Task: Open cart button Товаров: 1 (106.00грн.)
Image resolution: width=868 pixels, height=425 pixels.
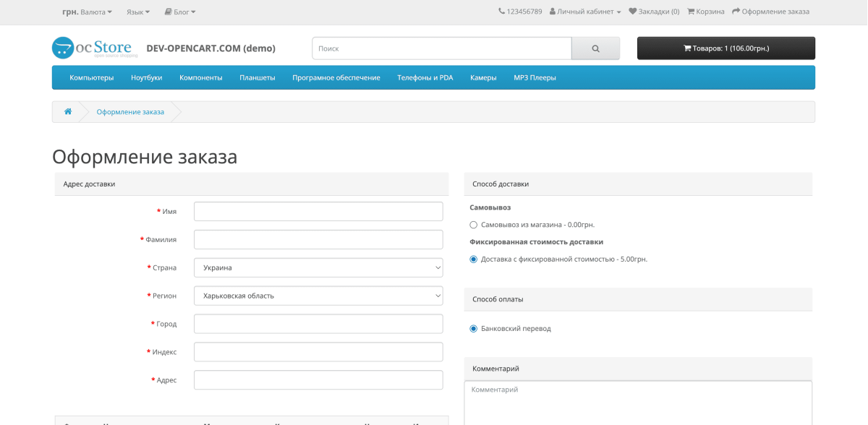Action: pos(726,48)
